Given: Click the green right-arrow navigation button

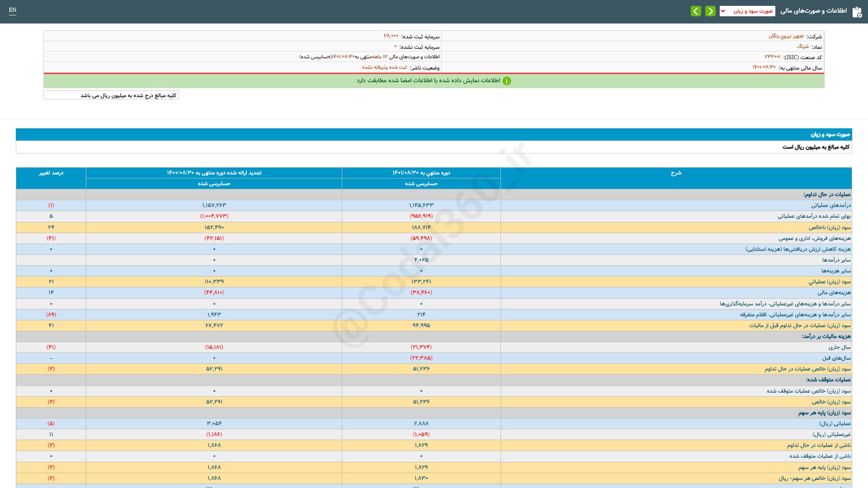Looking at the screenshot, I should [710, 11].
